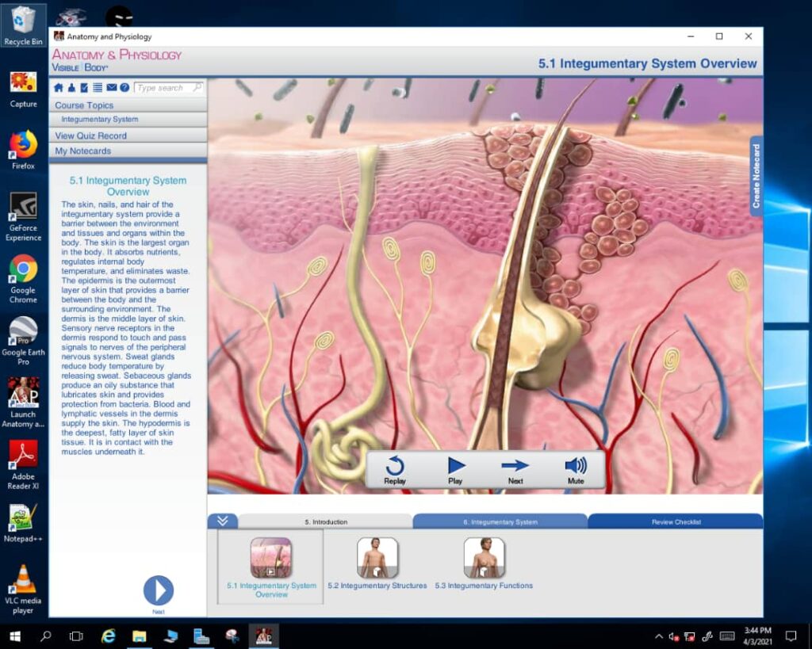Image resolution: width=812 pixels, height=649 pixels.
Task: Click the 5.1 heading in the text panel
Action: 128,185
